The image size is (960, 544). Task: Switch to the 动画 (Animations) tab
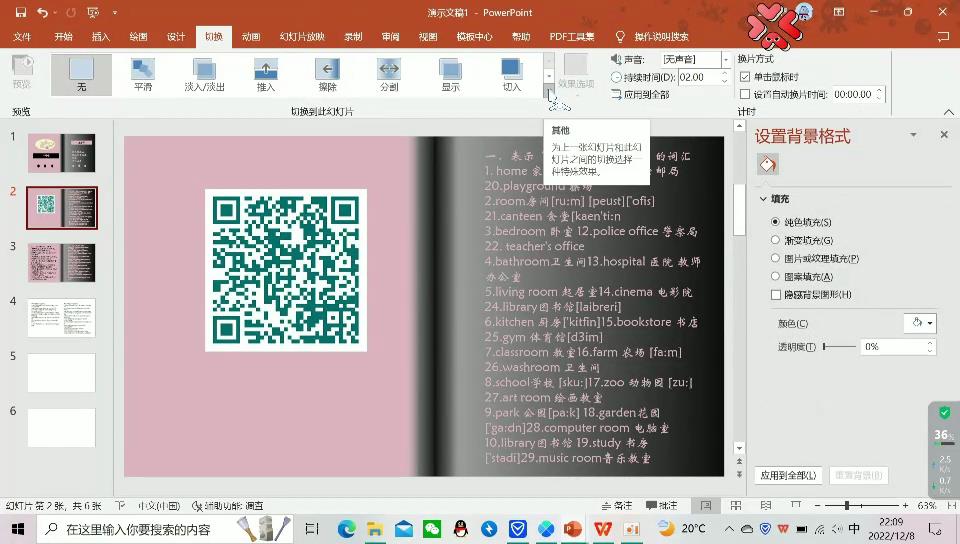pos(251,37)
